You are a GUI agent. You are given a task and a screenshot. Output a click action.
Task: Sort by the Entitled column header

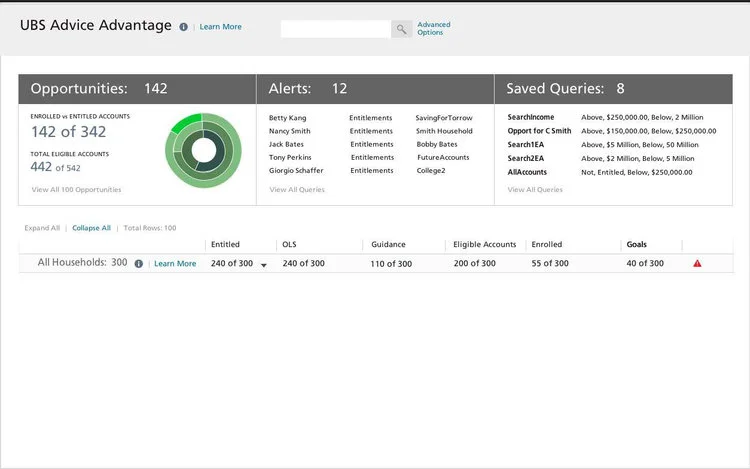[x=225, y=244]
